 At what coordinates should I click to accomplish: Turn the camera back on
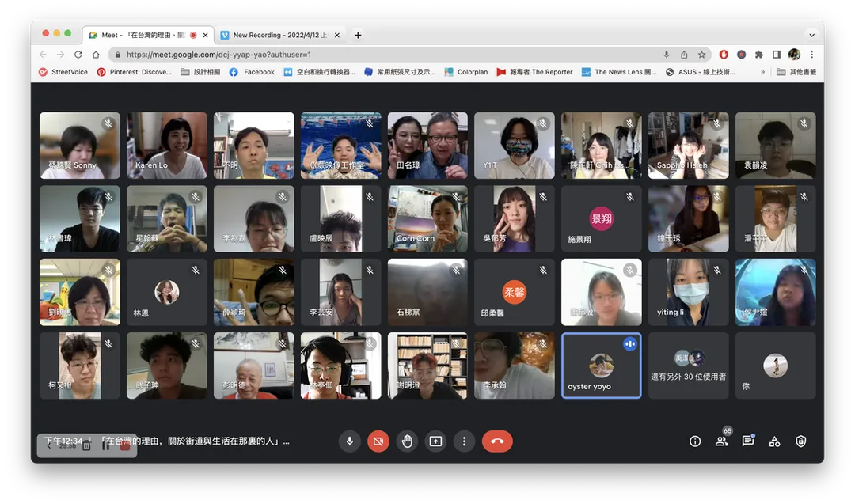[x=378, y=441]
